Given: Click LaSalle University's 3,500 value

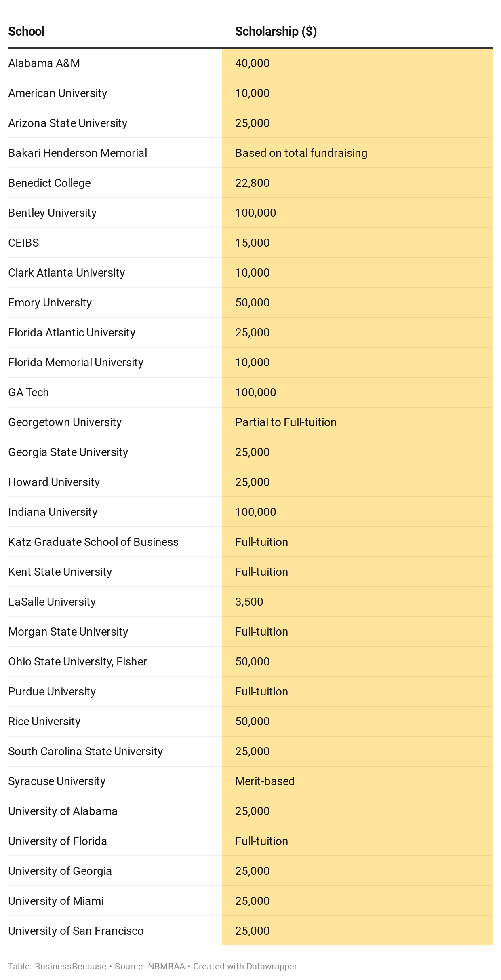Looking at the screenshot, I should tap(249, 602).
